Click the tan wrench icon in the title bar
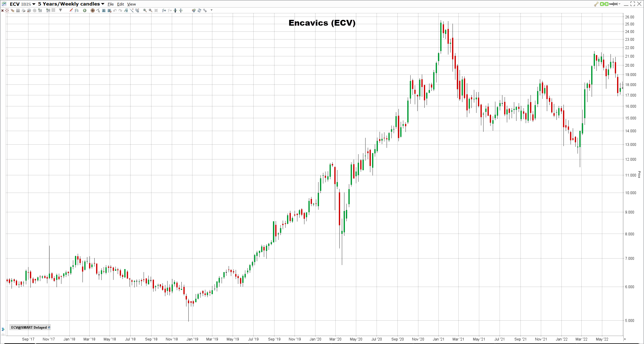This screenshot has width=644, height=344. click(x=596, y=4)
